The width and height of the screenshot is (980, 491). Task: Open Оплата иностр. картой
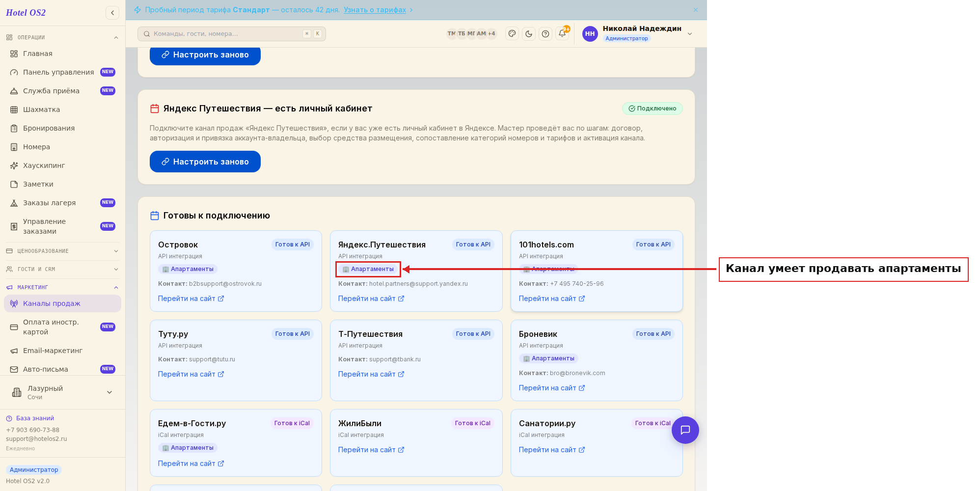62,327
